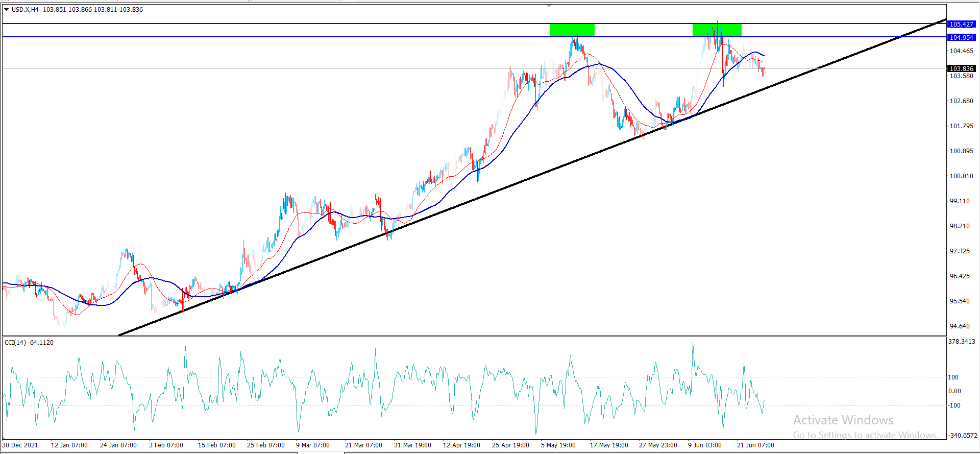Click the CCI(14) indicator label
The image size is (980, 454).
click(29, 343)
